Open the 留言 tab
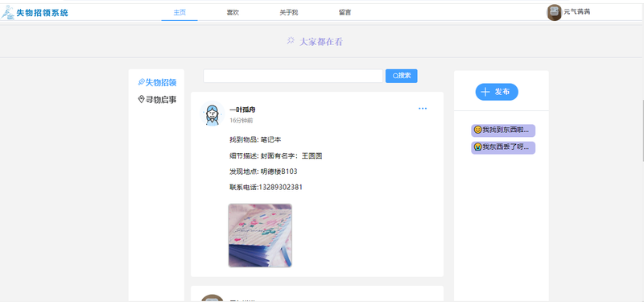644x302 pixels. click(x=345, y=13)
